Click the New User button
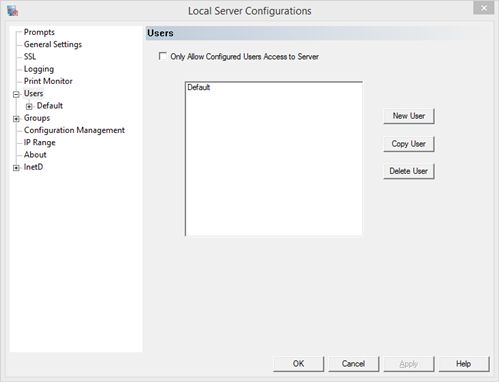Viewport: 499px width, 382px height. [409, 116]
